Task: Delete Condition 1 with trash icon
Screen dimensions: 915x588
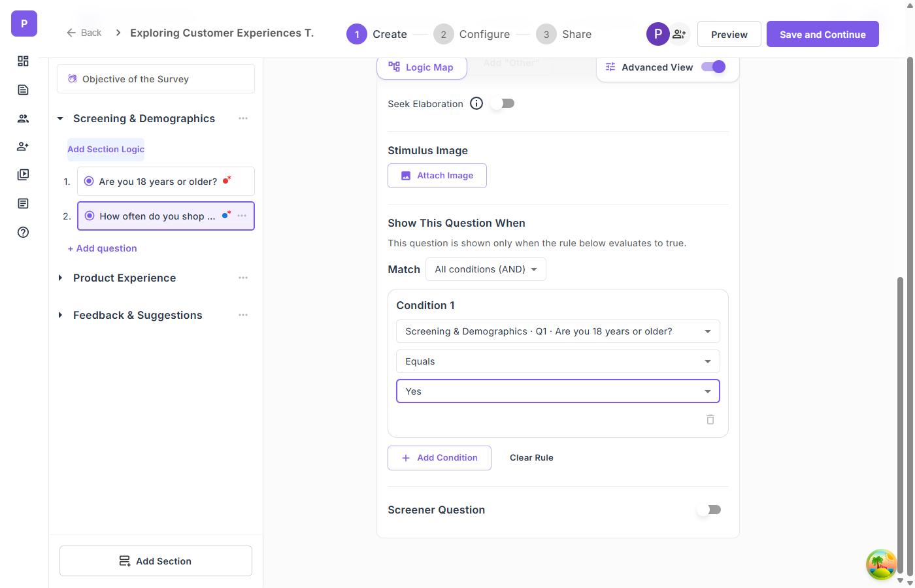Action: click(x=710, y=419)
